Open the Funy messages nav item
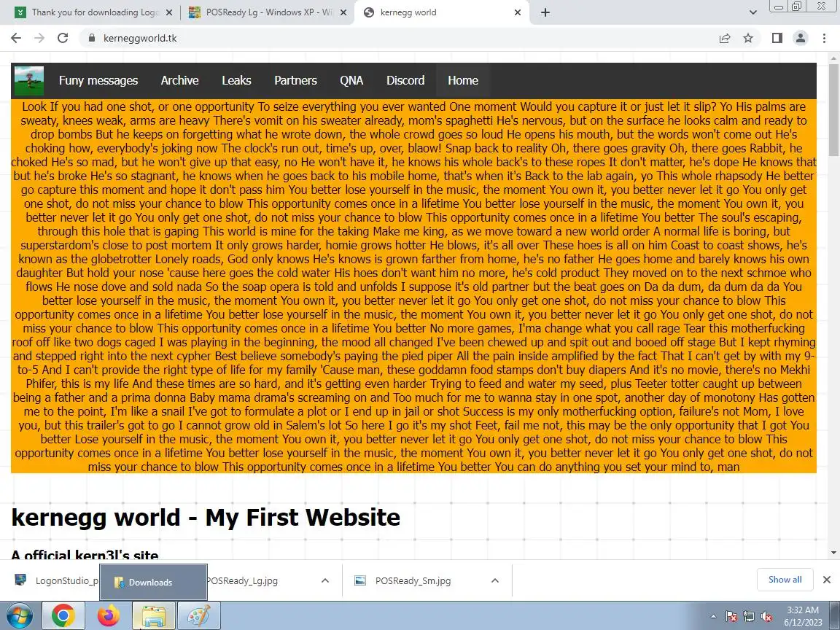840x630 pixels. [x=98, y=80]
